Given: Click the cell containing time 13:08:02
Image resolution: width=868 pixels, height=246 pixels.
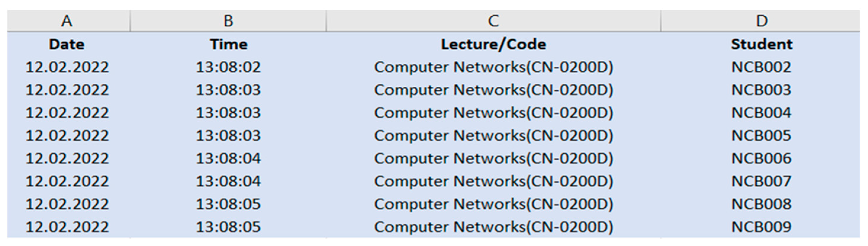Looking at the screenshot, I should coord(228,67).
